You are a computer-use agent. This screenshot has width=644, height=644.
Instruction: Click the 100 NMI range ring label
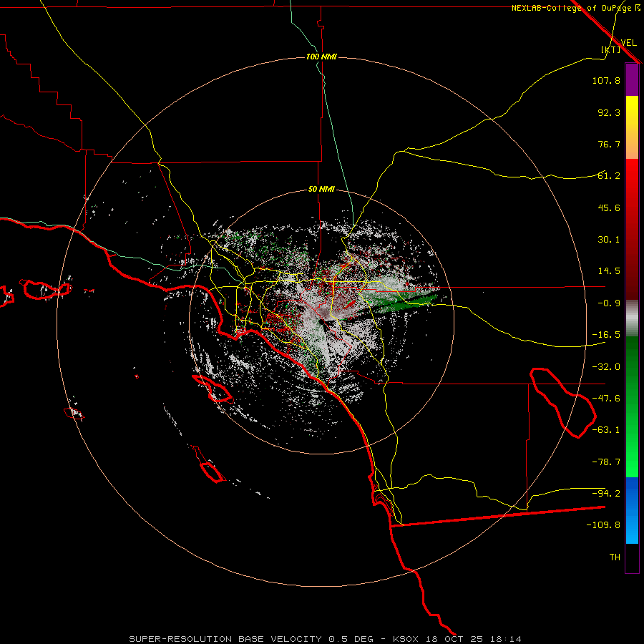321,57
